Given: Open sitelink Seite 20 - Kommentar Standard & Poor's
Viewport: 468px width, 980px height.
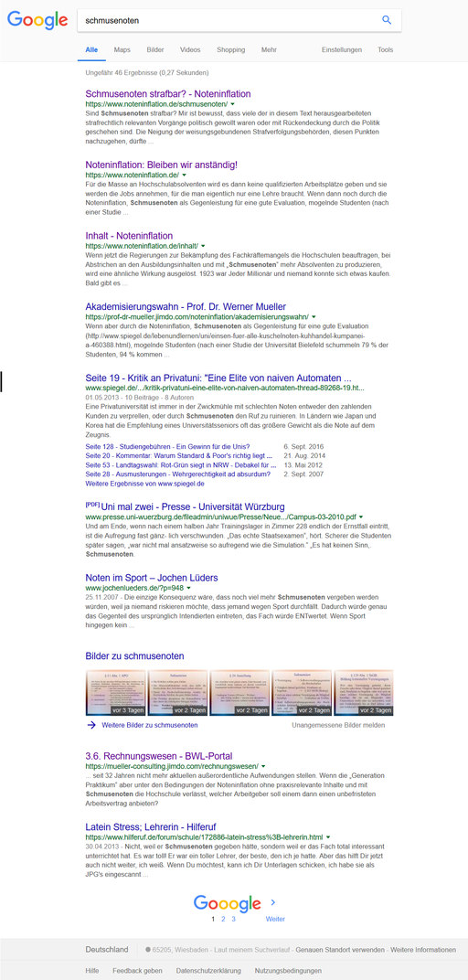Looking at the screenshot, I should point(181,456).
